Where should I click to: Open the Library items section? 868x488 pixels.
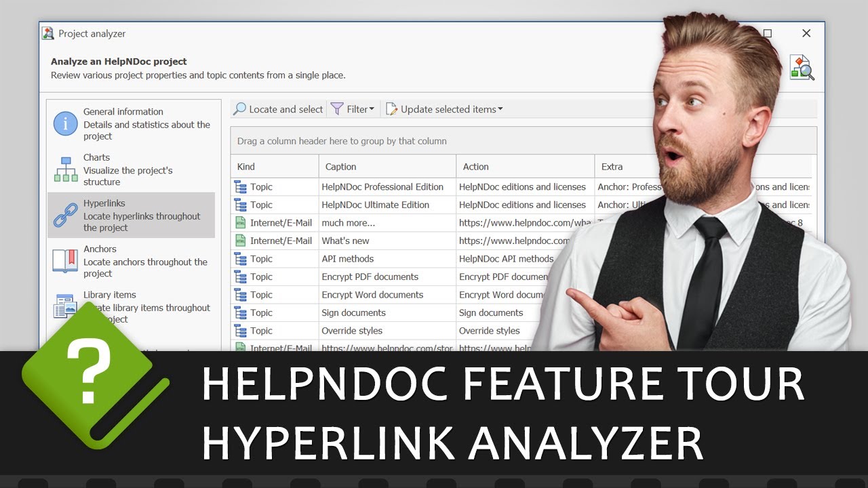(131, 306)
